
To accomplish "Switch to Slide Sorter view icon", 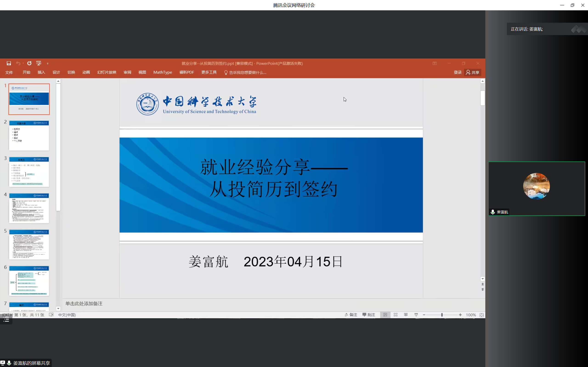I will coord(396,315).
